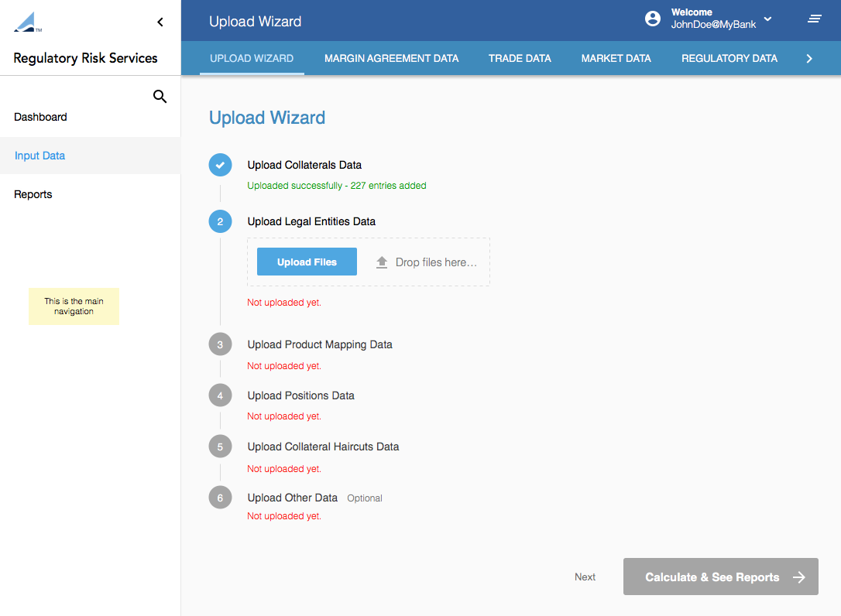Go to Market Data tab
841x616 pixels.
616,58
